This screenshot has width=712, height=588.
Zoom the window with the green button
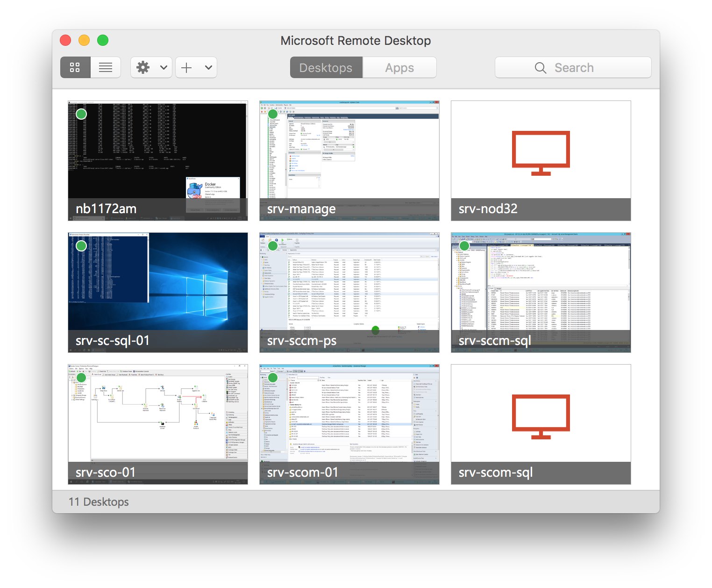[x=103, y=40]
